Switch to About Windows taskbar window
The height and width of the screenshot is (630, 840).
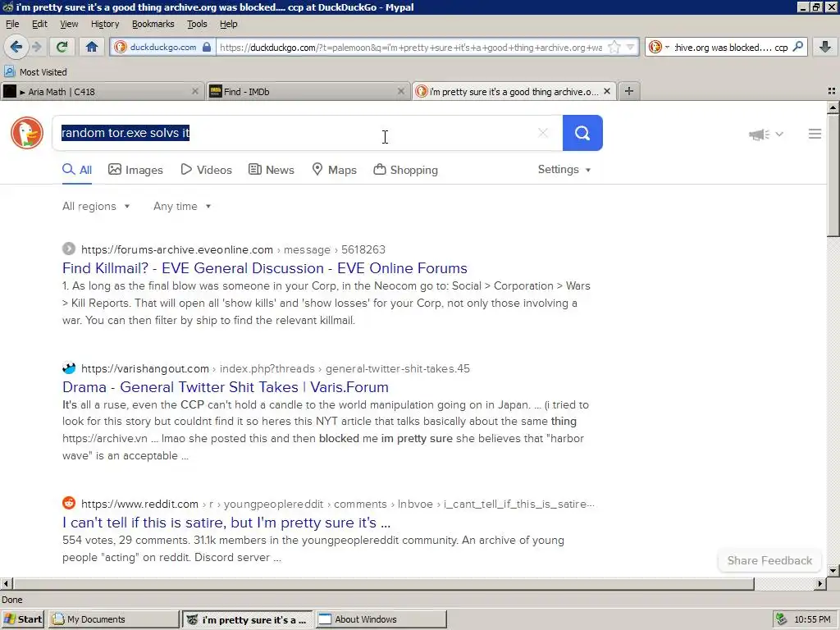click(x=381, y=619)
